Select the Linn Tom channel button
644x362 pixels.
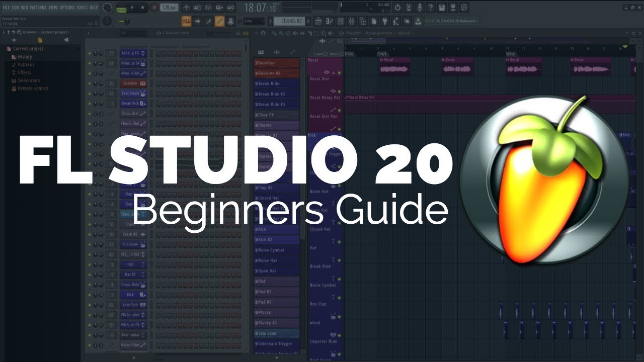click(x=133, y=305)
